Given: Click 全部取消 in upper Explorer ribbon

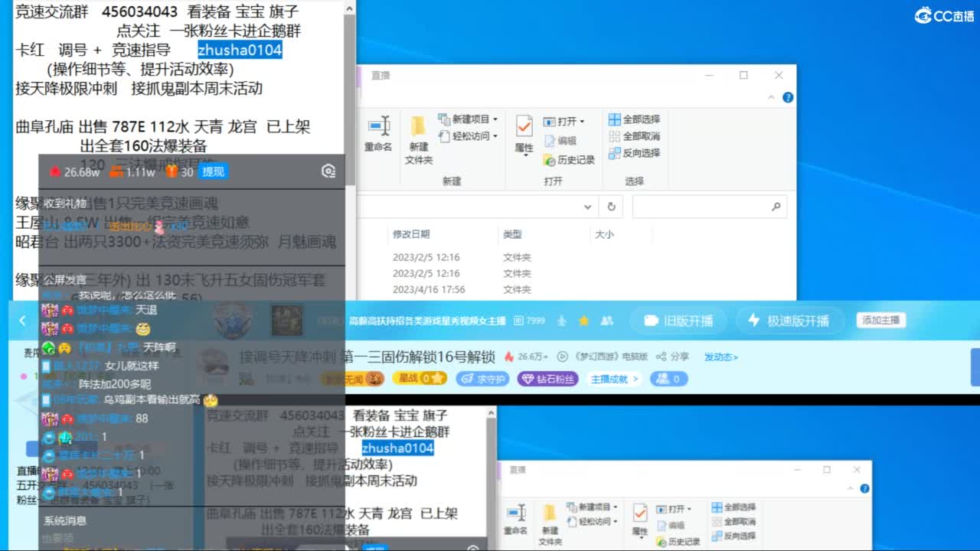Looking at the screenshot, I should (x=634, y=136).
